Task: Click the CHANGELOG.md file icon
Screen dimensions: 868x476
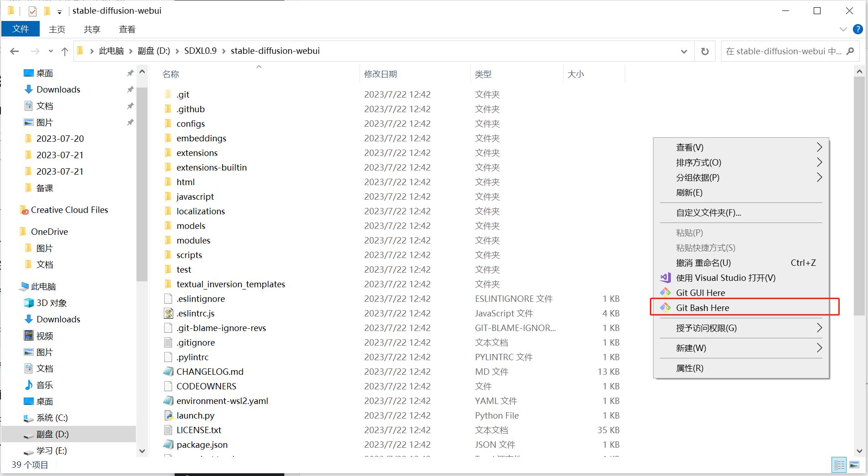Action: [x=168, y=372]
